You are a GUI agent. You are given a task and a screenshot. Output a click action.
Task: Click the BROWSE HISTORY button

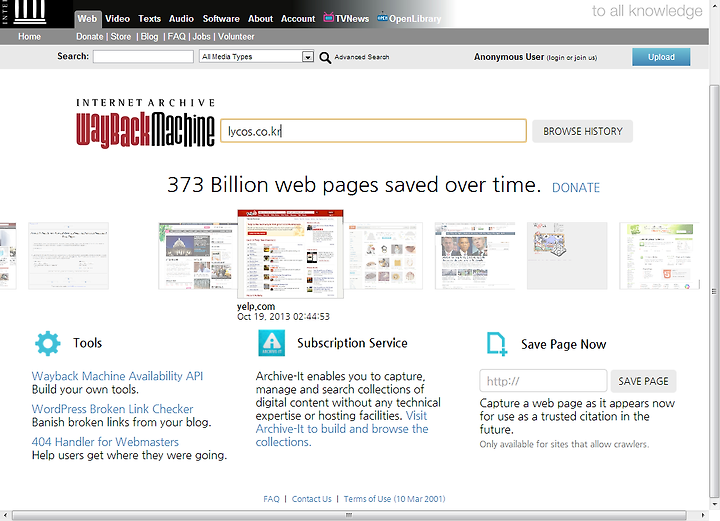click(x=582, y=131)
